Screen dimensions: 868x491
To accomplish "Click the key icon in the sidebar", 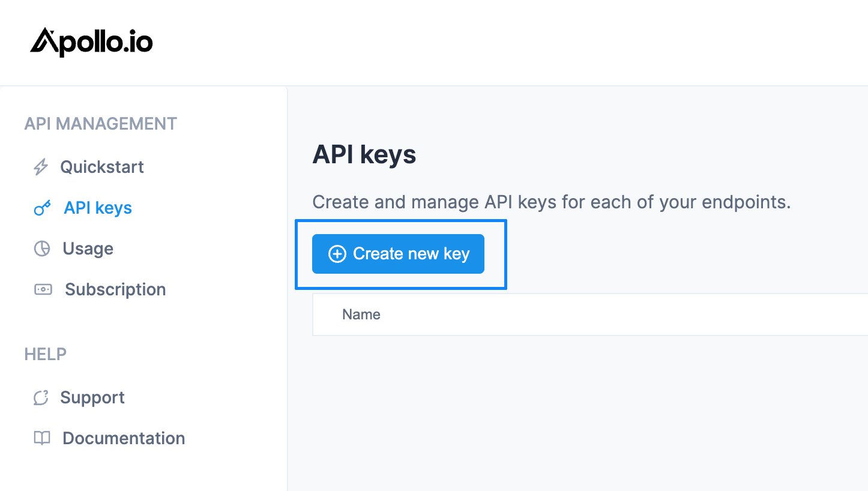I will click(42, 208).
